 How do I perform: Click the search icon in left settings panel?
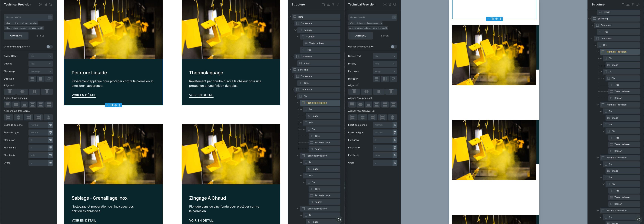51,5
